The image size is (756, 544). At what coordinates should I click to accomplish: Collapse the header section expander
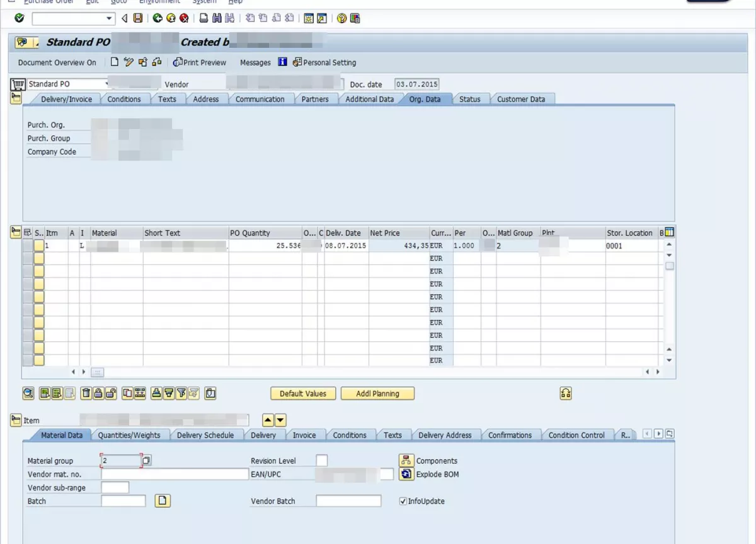pos(16,98)
